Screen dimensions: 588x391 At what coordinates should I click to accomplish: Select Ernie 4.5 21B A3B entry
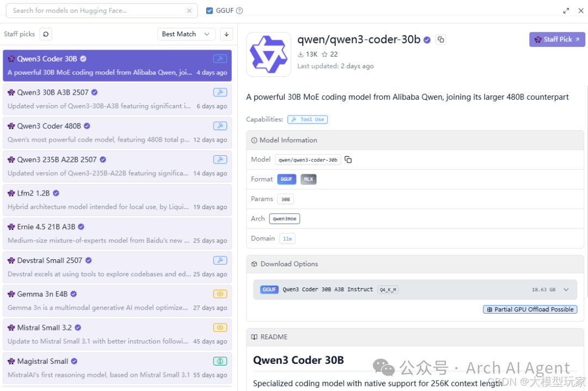[117, 234]
